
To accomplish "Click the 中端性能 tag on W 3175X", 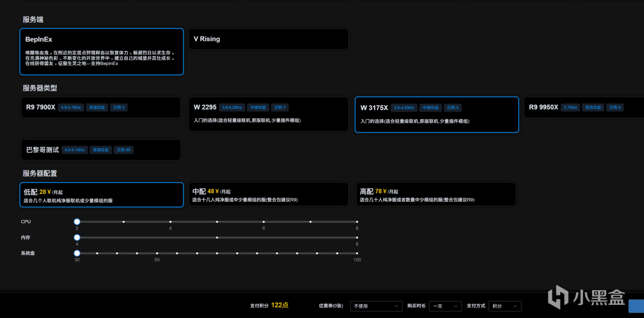I will [430, 108].
